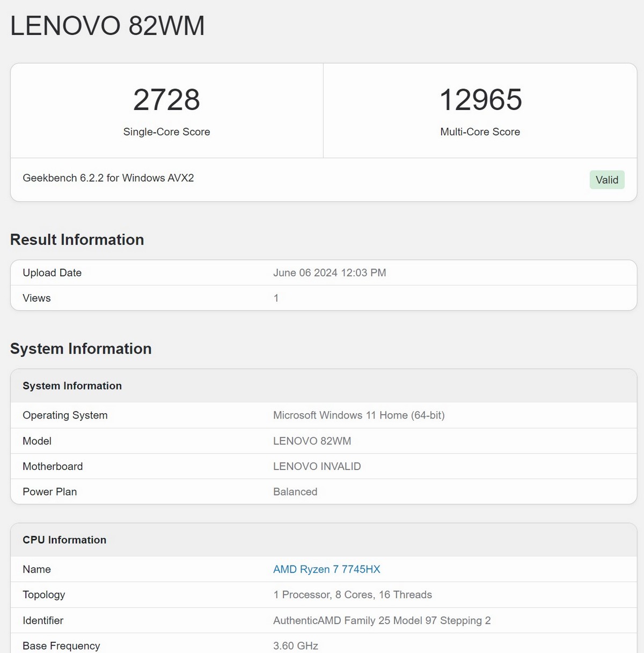Select the LENOVO INVALID motherboard value

(317, 466)
